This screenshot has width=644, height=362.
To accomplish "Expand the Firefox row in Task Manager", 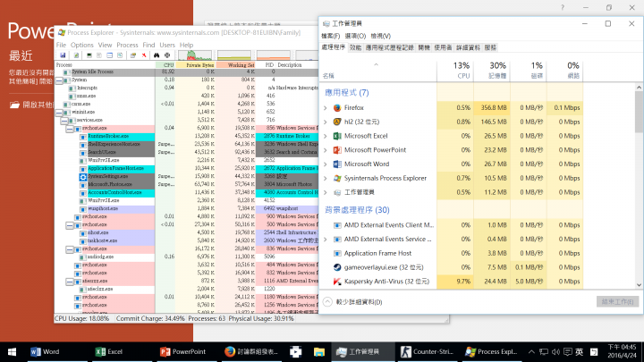I will coord(326,108).
